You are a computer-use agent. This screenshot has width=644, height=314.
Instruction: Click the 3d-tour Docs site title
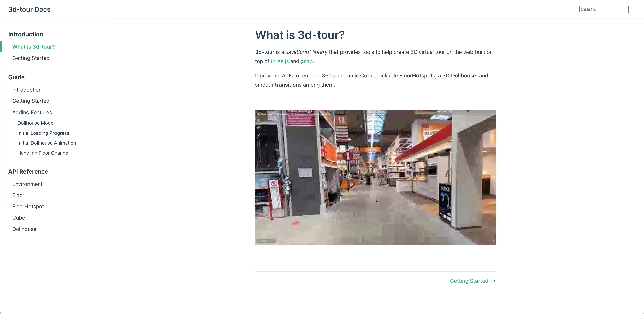pos(29,9)
